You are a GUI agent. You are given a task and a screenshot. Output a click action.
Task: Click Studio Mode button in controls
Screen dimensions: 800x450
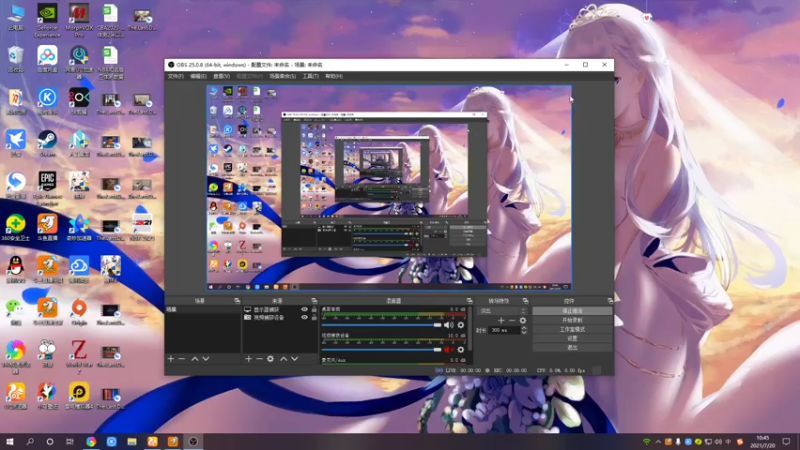pyautogui.click(x=572, y=329)
